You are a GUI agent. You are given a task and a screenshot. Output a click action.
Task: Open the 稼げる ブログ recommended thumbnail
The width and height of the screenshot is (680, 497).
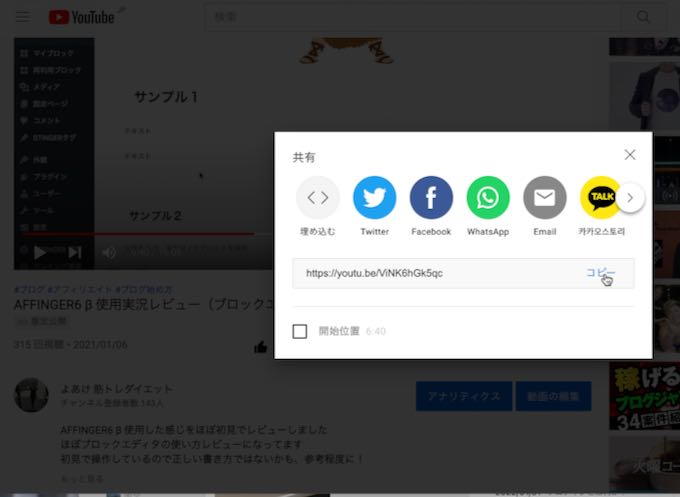[644, 396]
